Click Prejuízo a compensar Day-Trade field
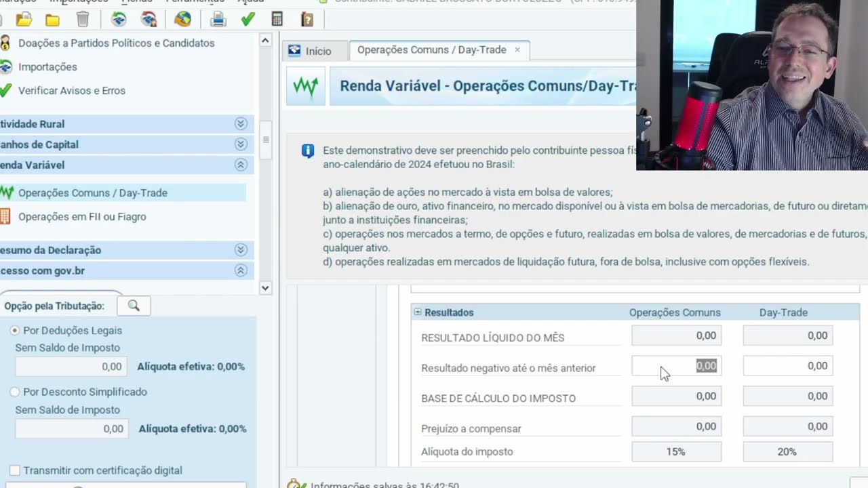The image size is (868, 488). (788, 426)
